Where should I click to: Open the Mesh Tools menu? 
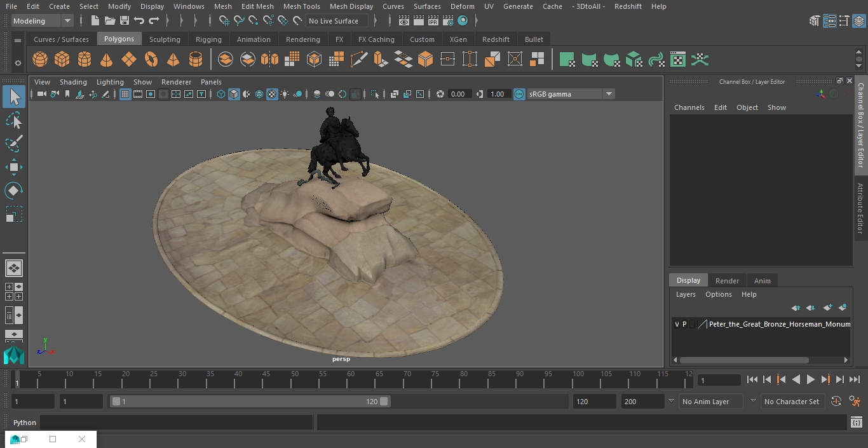click(301, 6)
